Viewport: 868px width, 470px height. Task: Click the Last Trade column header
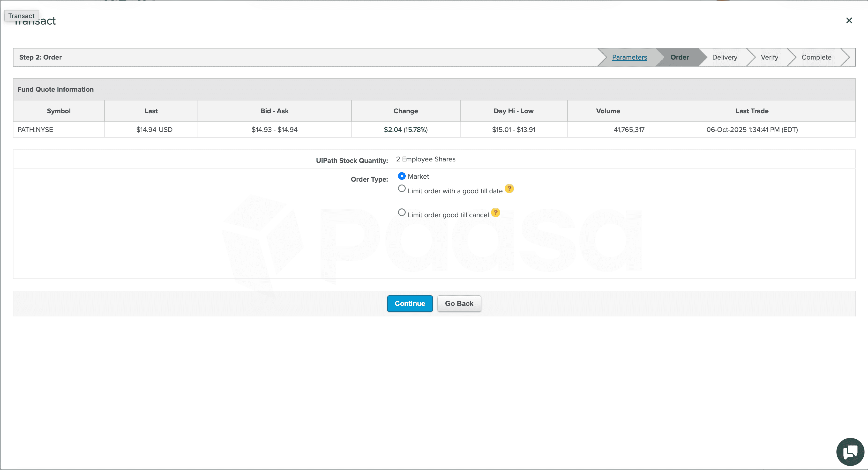tap(752, 111)
